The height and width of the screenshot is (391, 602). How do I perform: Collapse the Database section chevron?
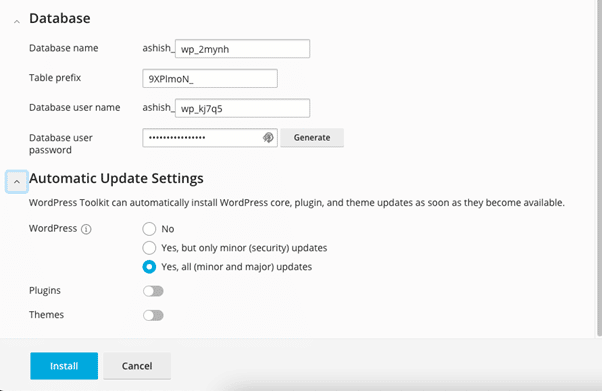click(x=17, y=22)
